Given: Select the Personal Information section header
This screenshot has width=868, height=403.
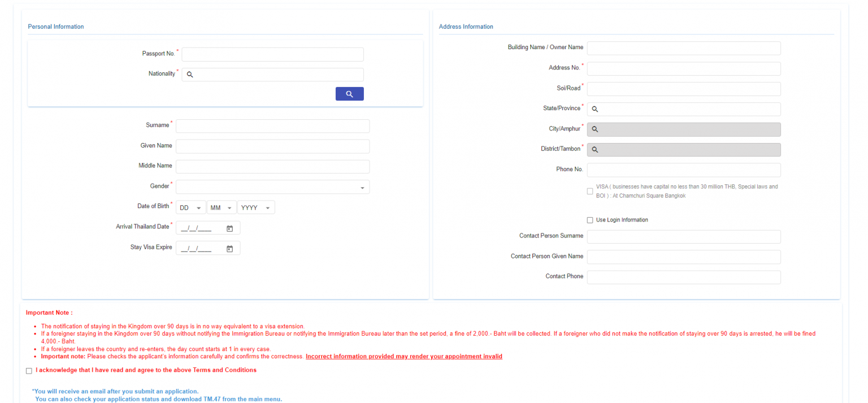Looking at the screenshot, I should click(x=55, y=26).
